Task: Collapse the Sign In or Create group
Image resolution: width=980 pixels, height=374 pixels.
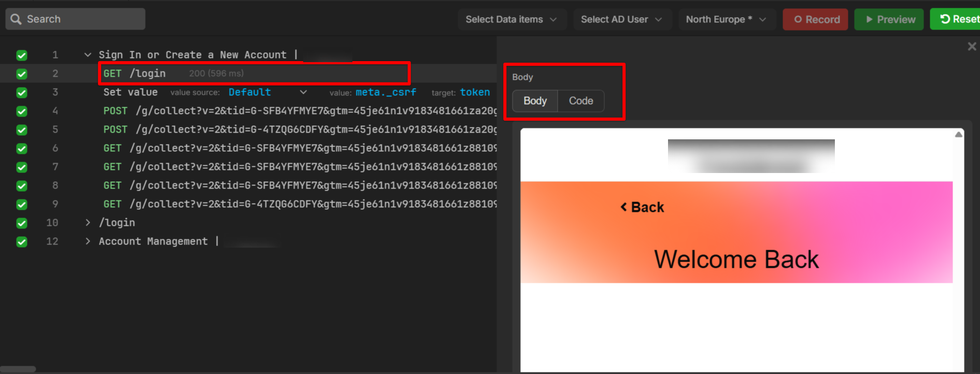Action: click(x=88, y=55)
